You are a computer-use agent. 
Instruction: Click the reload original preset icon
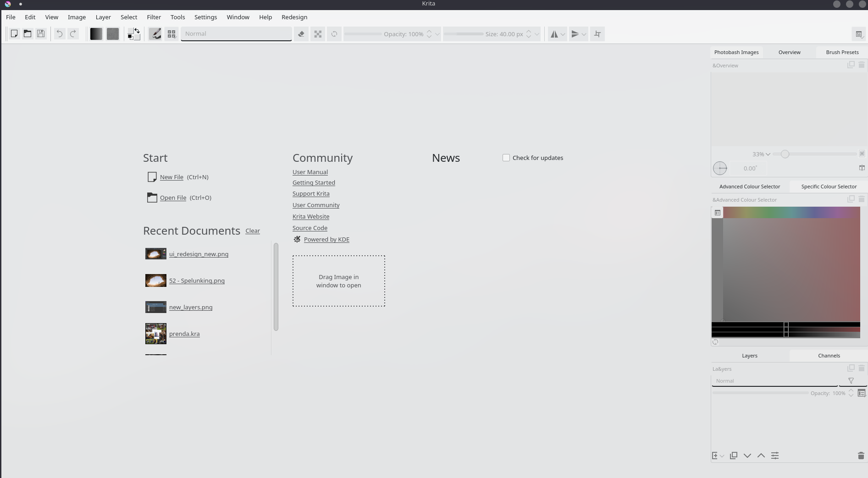click(334, 34)
